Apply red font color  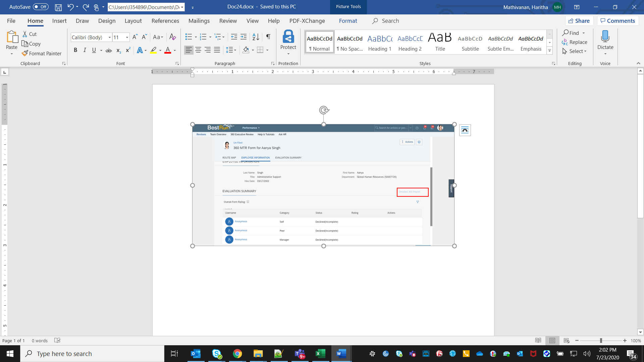(168, 50)
